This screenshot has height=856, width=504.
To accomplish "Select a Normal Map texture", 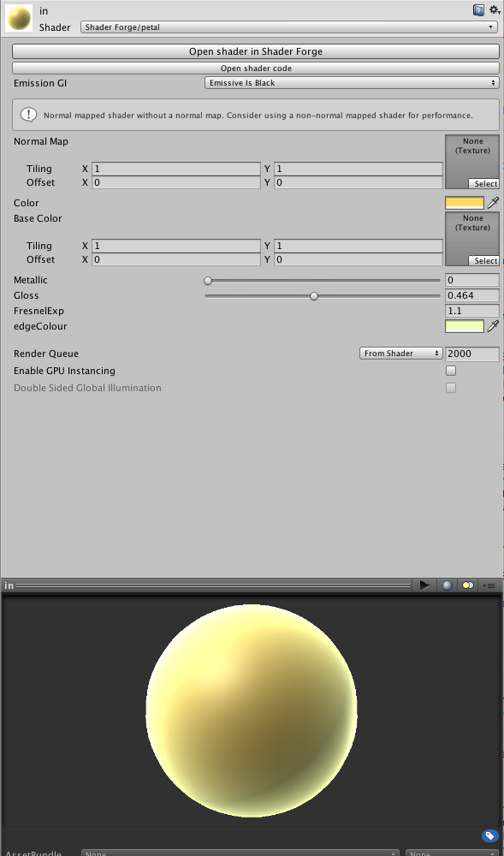I will click(484, 183).
